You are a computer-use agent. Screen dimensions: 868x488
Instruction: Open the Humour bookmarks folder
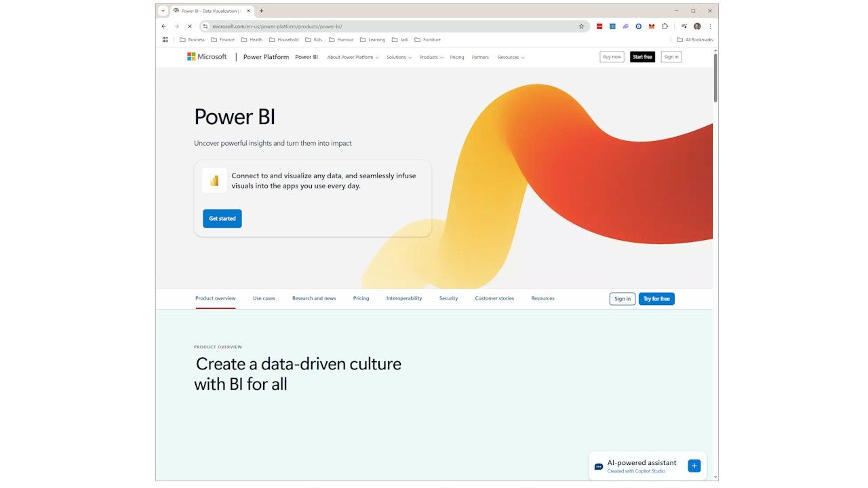341,40
